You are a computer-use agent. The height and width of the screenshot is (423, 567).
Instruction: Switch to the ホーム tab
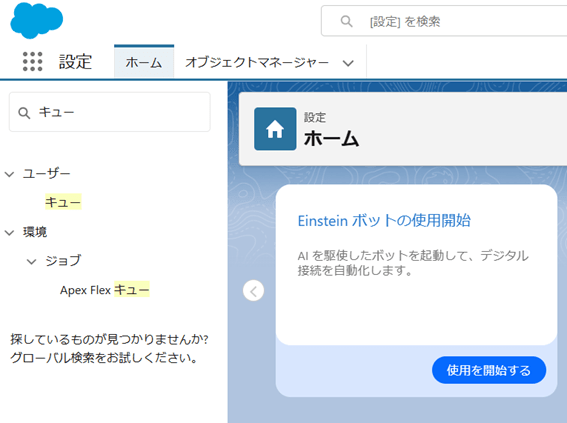144,61
